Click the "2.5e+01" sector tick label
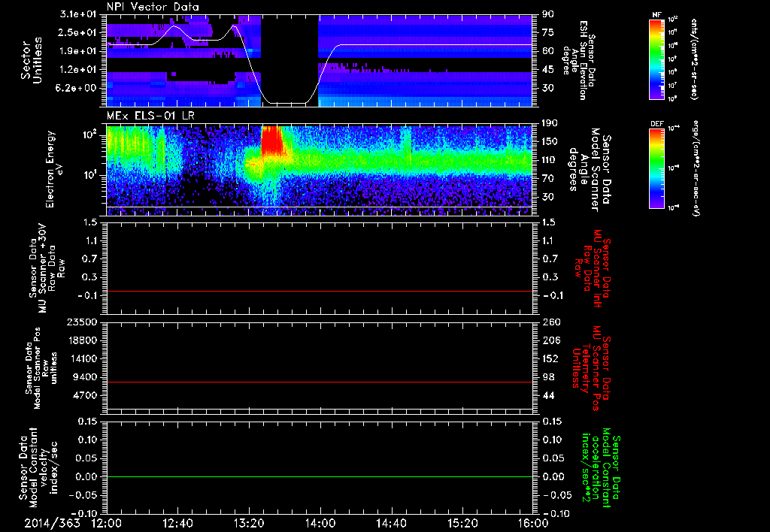The height and width of the screenshot is (532, 770). (78, 32)
